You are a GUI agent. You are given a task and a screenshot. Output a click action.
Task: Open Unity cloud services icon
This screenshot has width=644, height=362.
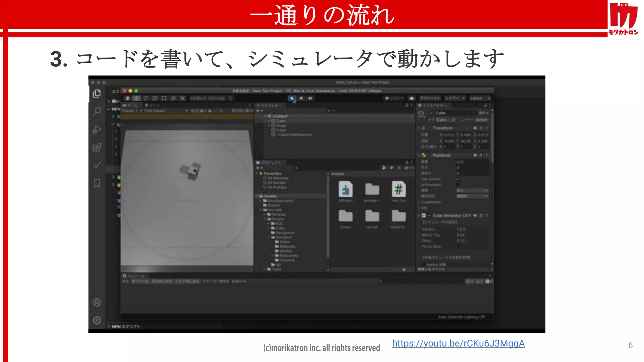click(x=411, y=98)
